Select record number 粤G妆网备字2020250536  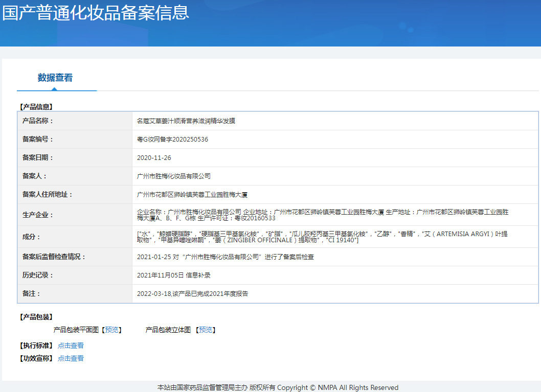(x=172, y=140)
